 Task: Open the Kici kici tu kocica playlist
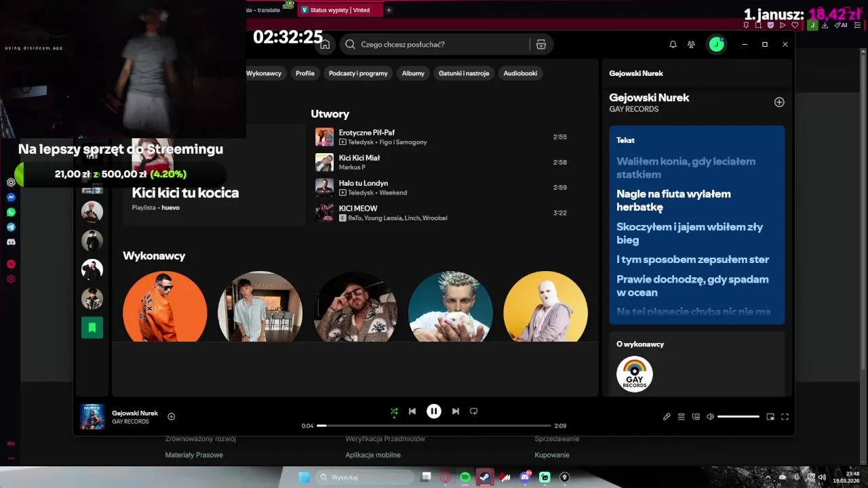click(x=185, y=192)
